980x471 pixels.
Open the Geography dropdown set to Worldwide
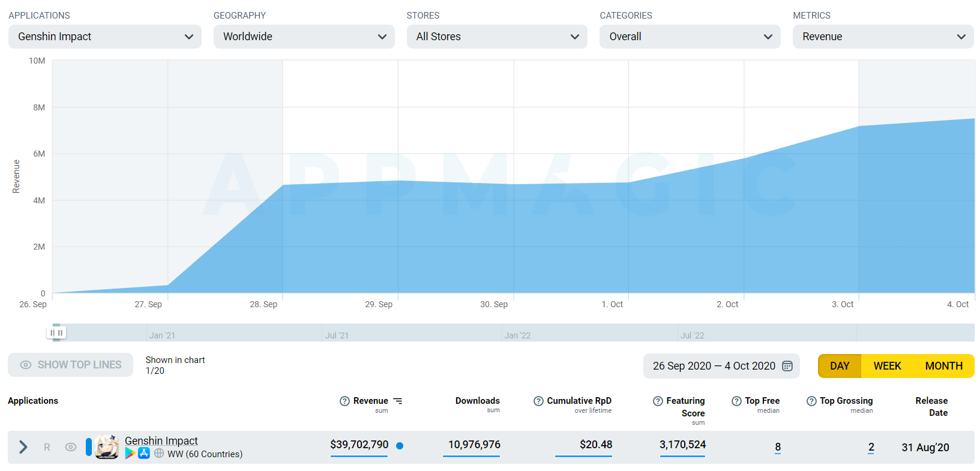[304, 37]
